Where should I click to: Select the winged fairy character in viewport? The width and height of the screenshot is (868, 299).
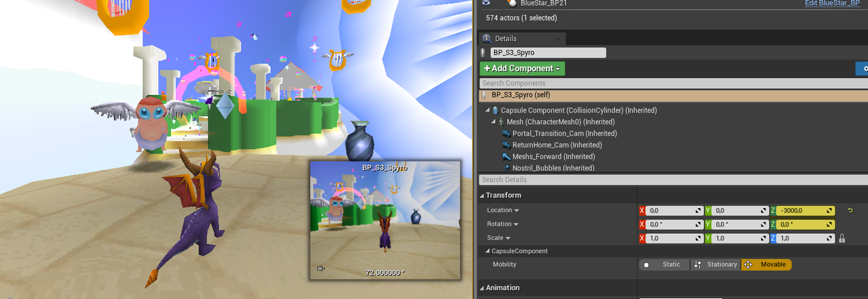150,122
